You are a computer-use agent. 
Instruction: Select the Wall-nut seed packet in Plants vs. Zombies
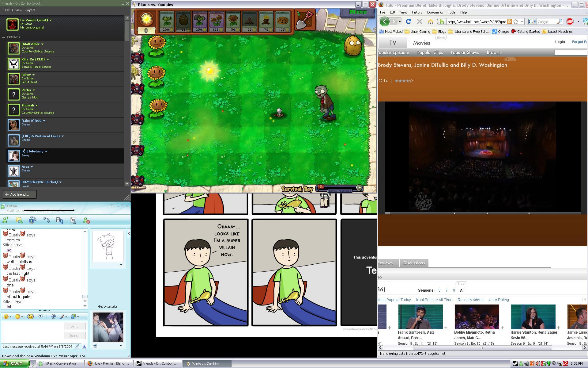[x=183, y=21]
